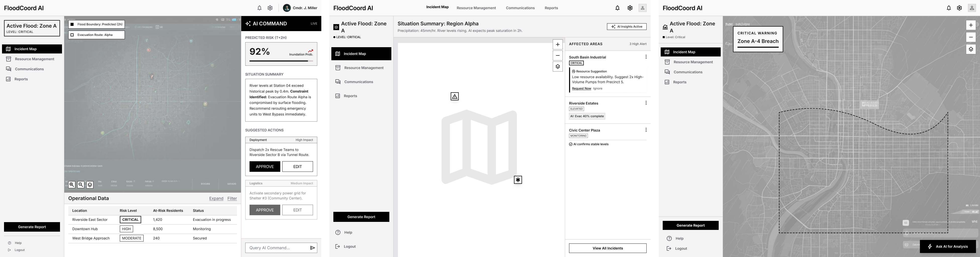
Task: Click the AI Command sparkle icon
Action: (x=248, y=24)
